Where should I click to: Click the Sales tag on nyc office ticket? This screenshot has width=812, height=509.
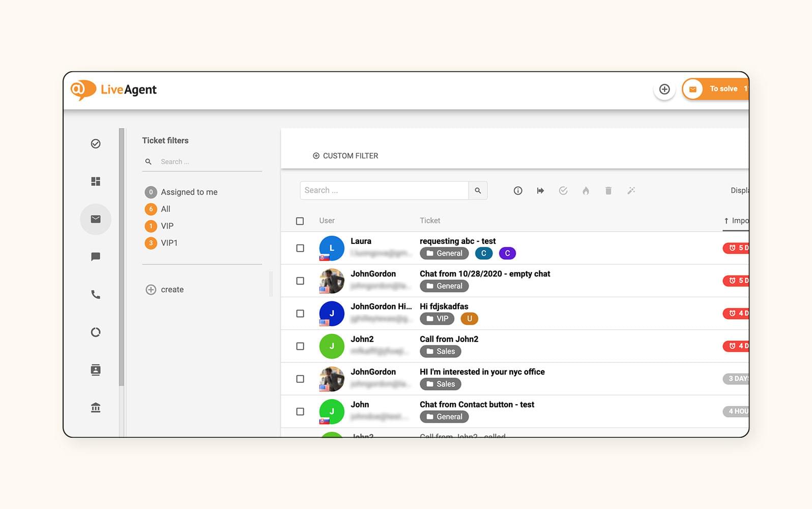[441, 384]
